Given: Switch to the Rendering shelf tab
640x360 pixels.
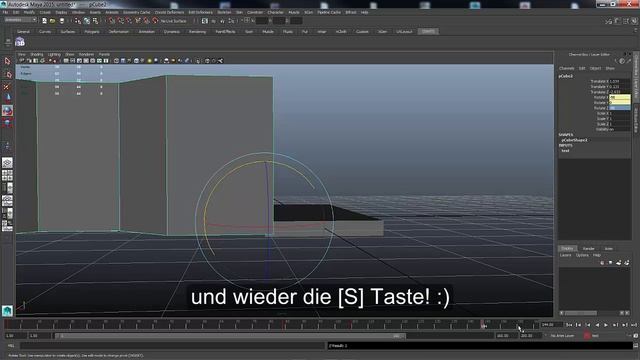Looking at the screenshot, I should tap(197, 31).
